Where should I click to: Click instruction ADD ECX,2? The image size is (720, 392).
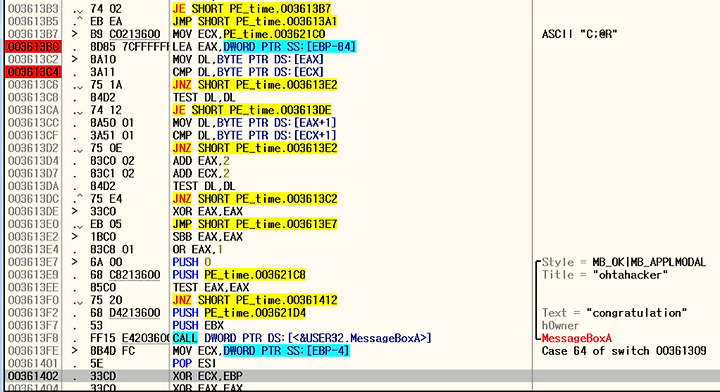click(x=201, y=174)
